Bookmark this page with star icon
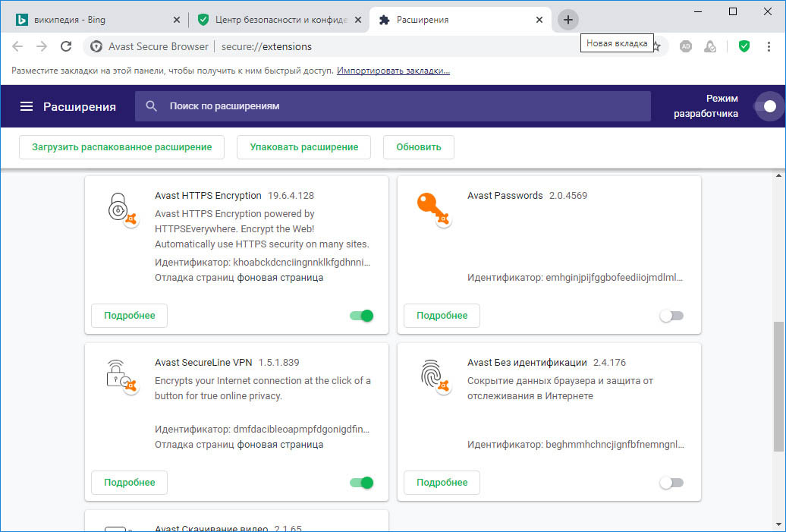The image size is (786, 532). (x=656, y=46)
